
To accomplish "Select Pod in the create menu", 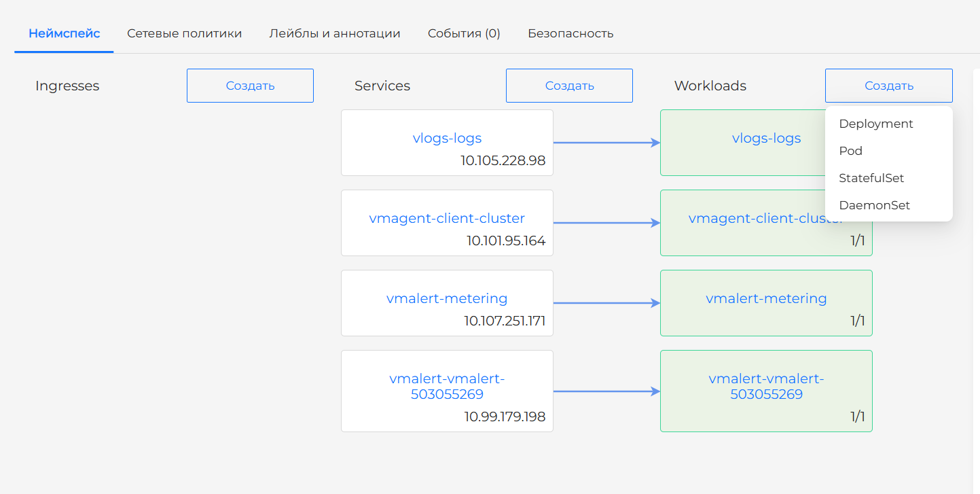I will tap(851, 151).
